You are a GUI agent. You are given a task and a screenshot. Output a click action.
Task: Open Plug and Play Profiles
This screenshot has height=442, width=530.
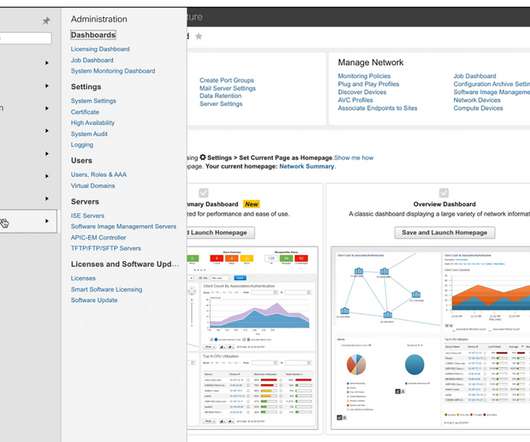point(368,84)
